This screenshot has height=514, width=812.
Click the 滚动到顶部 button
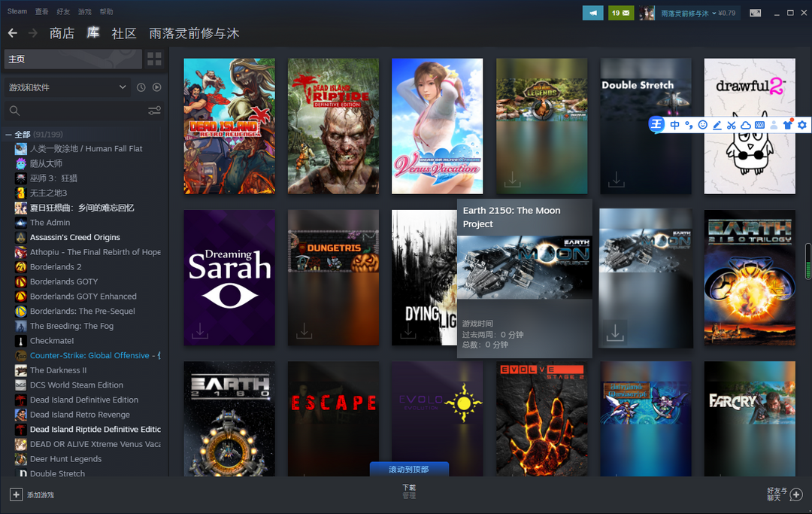tap(409, 469)
